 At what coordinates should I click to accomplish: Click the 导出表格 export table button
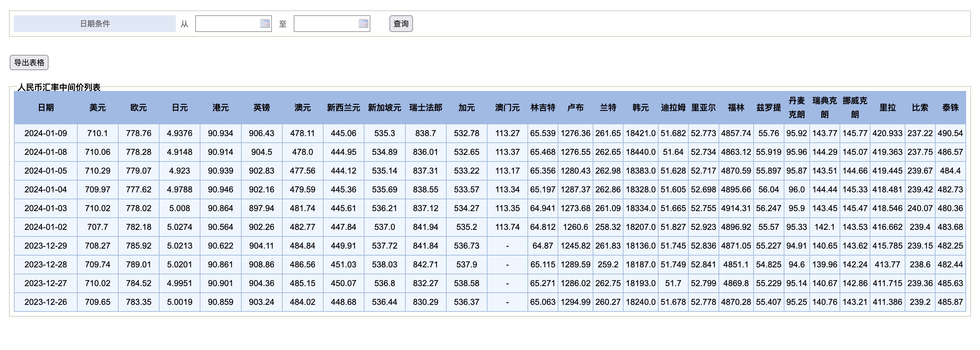coord(29,62)
